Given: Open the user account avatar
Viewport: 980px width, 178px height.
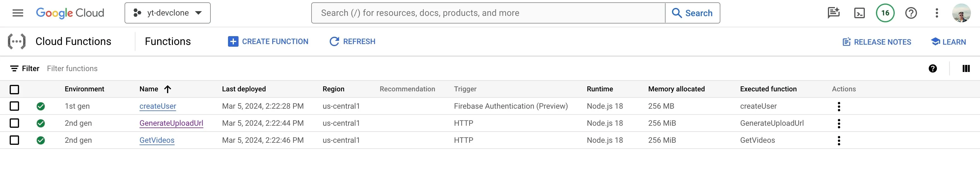Looking at the screenshot, I should (961, 13).
